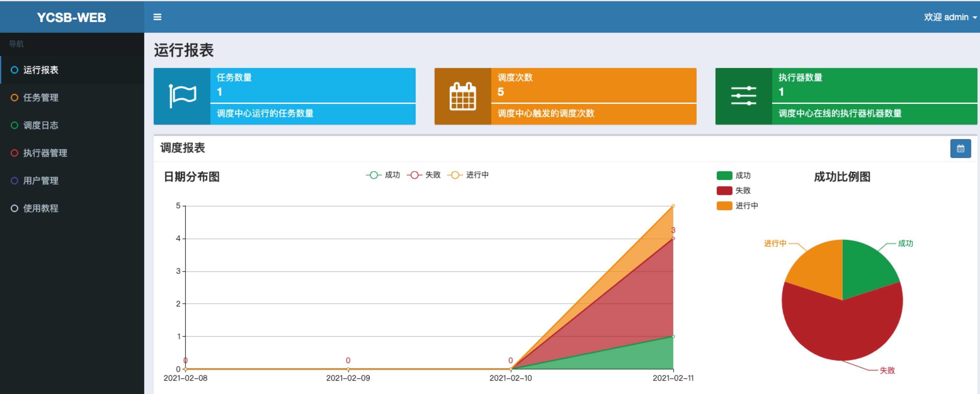The width and height of the screenshot is (980, 394).
Task: Expand the 欢迎 admin user dropdown
Action: click(950, 17)
